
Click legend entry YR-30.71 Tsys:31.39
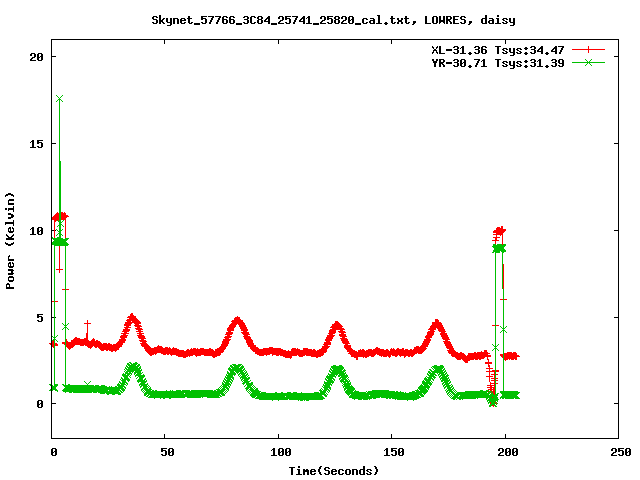(x=498, y=63)
